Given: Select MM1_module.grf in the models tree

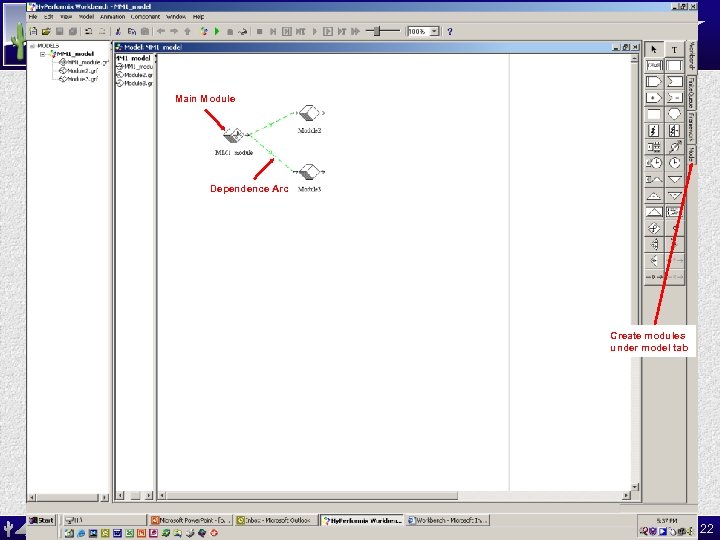Looking at the screenshot, I should pyautogui.click(x=84, y=62).
